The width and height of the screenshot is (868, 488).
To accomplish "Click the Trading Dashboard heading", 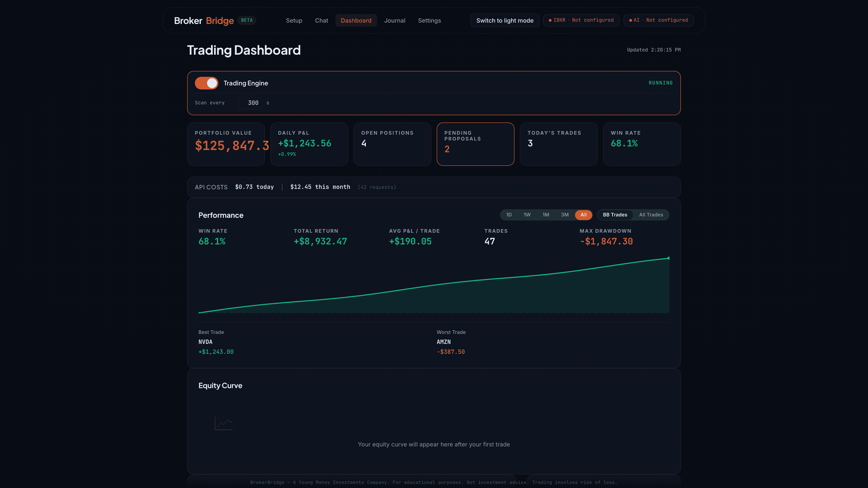I will (244, 50).
